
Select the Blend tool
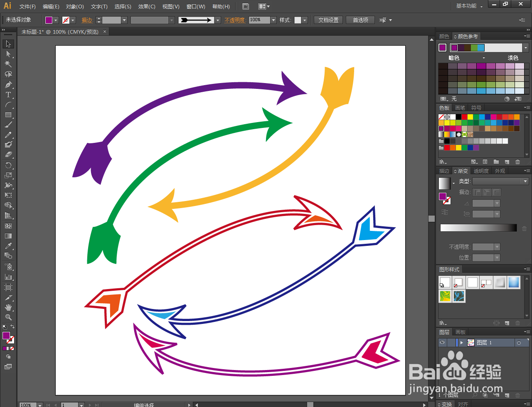click(8, 256)
